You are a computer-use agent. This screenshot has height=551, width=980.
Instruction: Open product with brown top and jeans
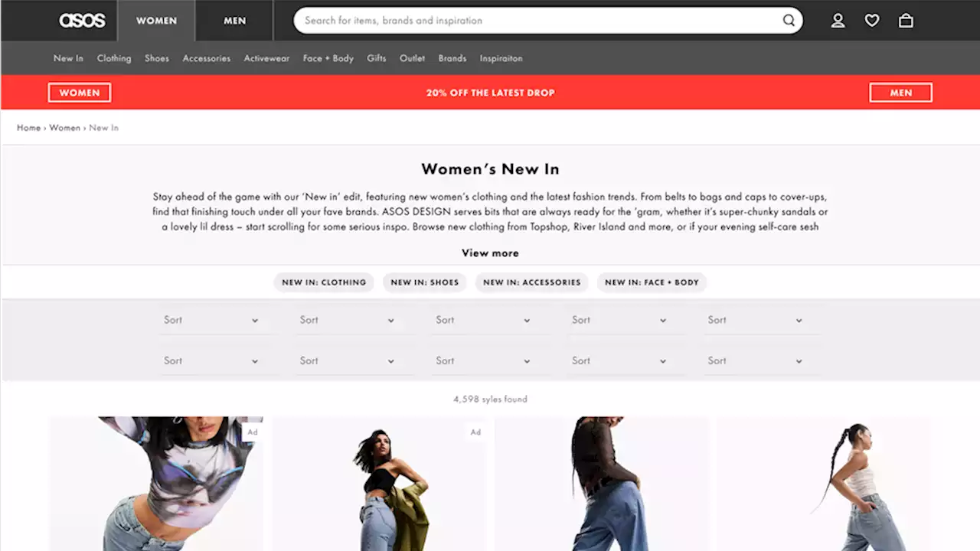602,484
